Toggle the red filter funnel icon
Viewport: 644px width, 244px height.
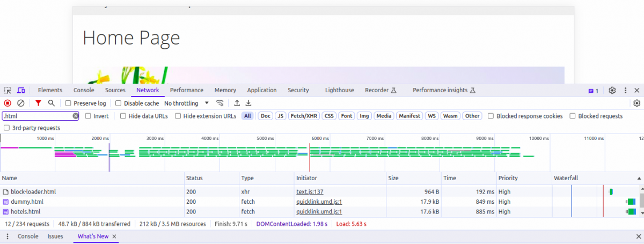click(38, 103)
